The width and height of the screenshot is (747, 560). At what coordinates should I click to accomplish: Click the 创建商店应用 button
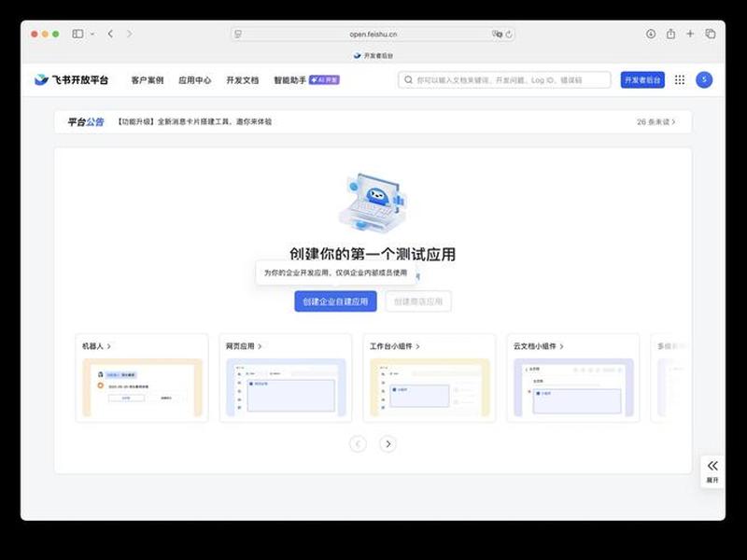[x=418, y=301]
